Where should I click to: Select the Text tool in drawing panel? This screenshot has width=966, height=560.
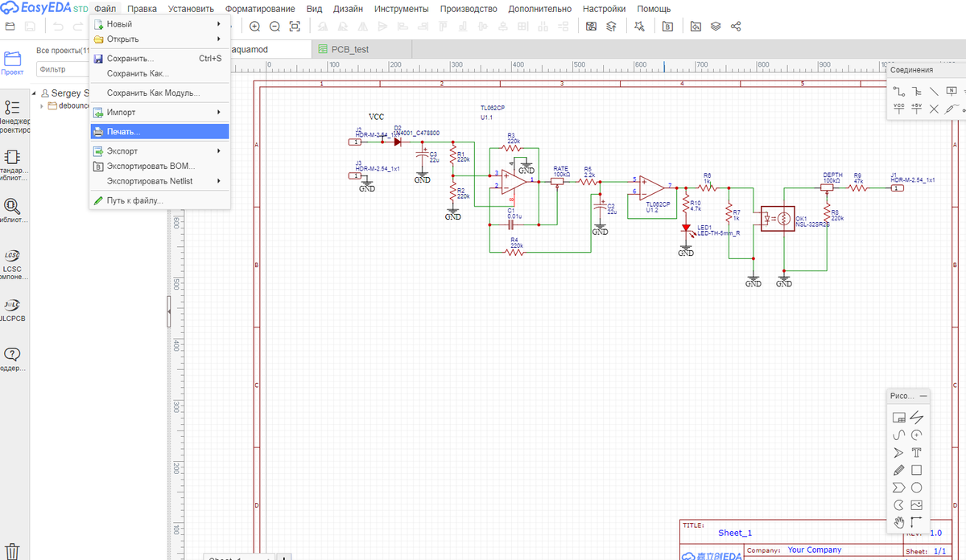[x=916, y=452]
